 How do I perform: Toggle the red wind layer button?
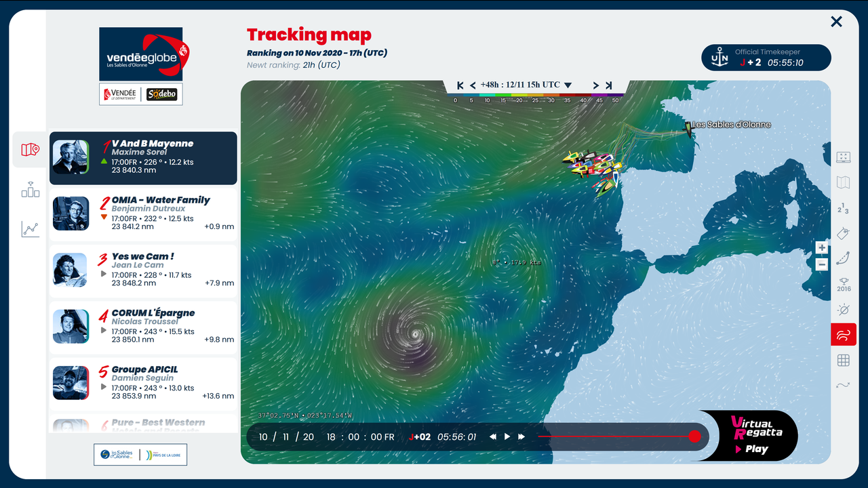pyautogui.click(x=844, y=335)
